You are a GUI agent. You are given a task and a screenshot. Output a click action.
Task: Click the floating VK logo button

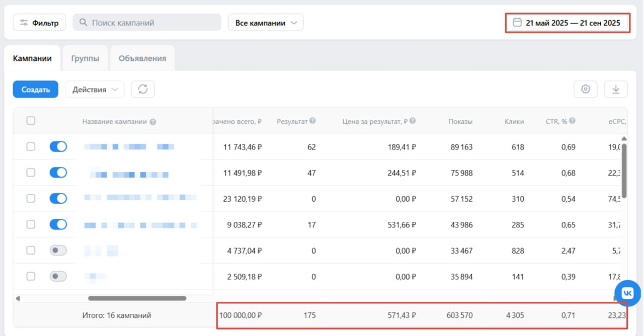tap(627, 293)
